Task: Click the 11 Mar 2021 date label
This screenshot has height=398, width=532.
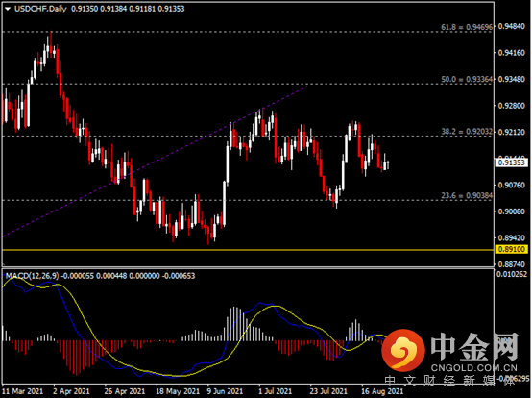Action: pos(23,391)
